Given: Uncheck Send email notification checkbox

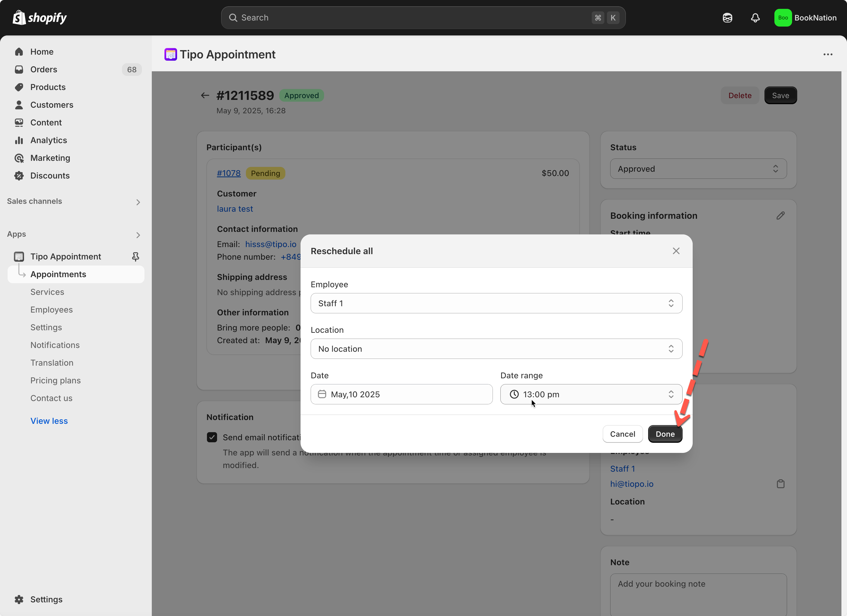Looking at the screenshot, I should pyautogui.click(x=212, y=437).
